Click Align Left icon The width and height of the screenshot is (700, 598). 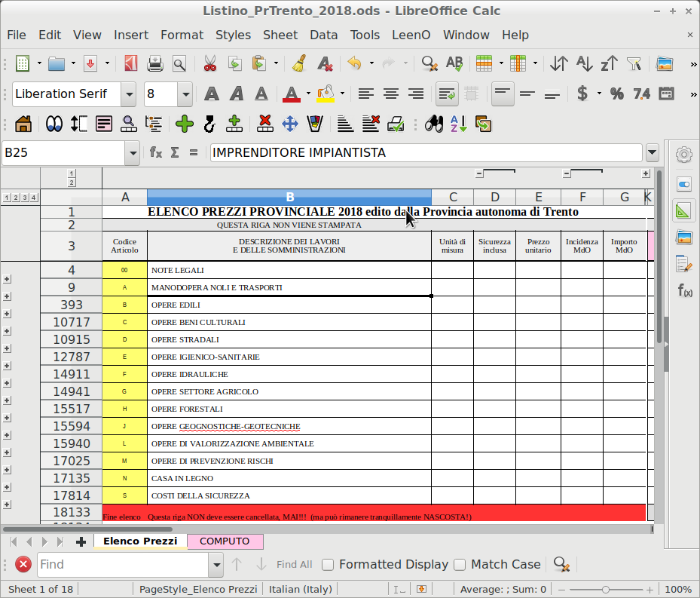pyautogui.click(x=366, y=94)
